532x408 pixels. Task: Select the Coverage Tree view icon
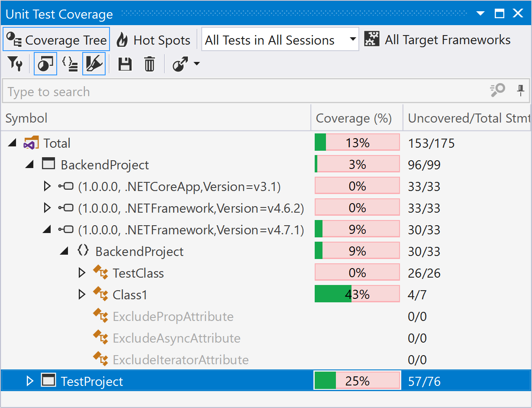click(x=13, y=39)
